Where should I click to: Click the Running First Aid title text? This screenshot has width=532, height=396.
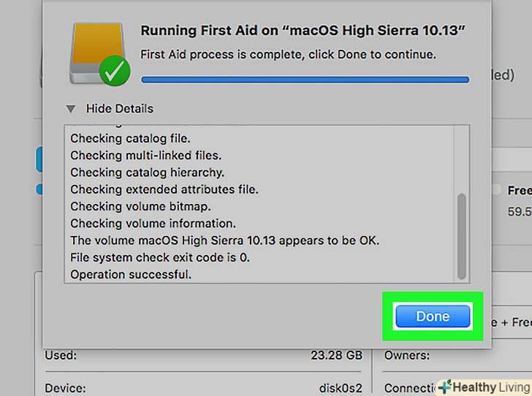303,31
